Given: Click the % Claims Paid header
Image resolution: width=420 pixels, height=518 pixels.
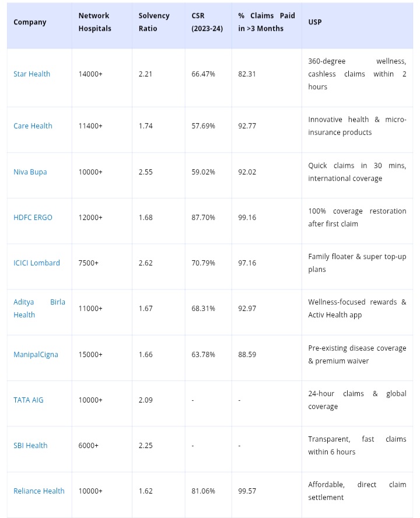Looking at the screenshot, I should coord(266,22).
